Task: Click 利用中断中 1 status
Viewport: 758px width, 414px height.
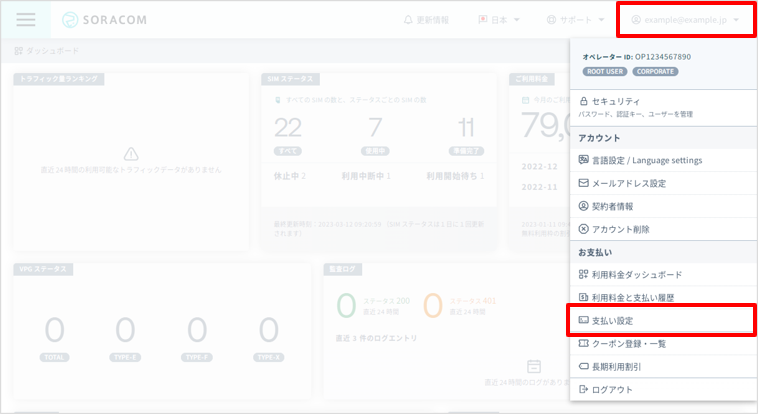Action: 366,176
